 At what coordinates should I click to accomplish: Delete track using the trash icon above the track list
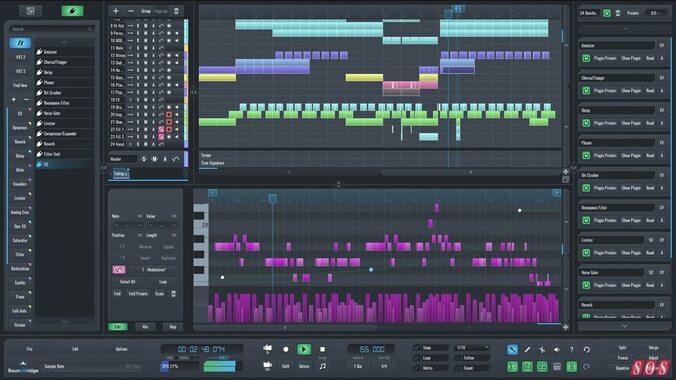coord(176,11)
